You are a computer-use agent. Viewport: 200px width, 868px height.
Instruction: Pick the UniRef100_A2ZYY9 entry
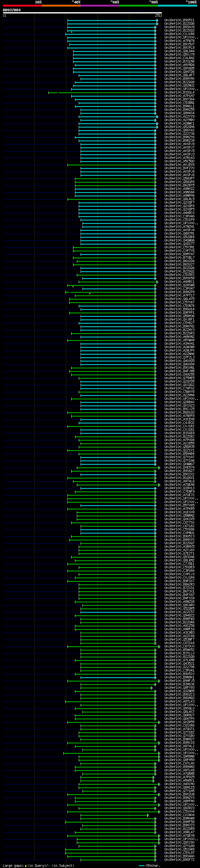(179, 117)
